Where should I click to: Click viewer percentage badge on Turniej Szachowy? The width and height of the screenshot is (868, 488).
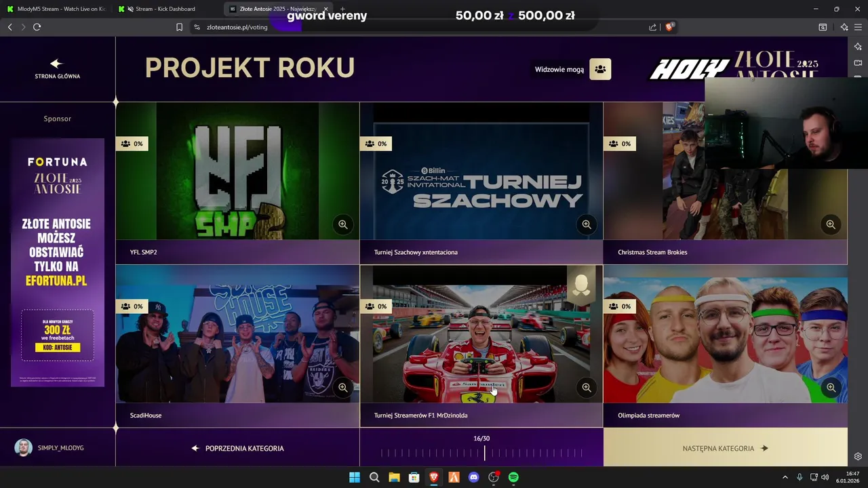376,144
